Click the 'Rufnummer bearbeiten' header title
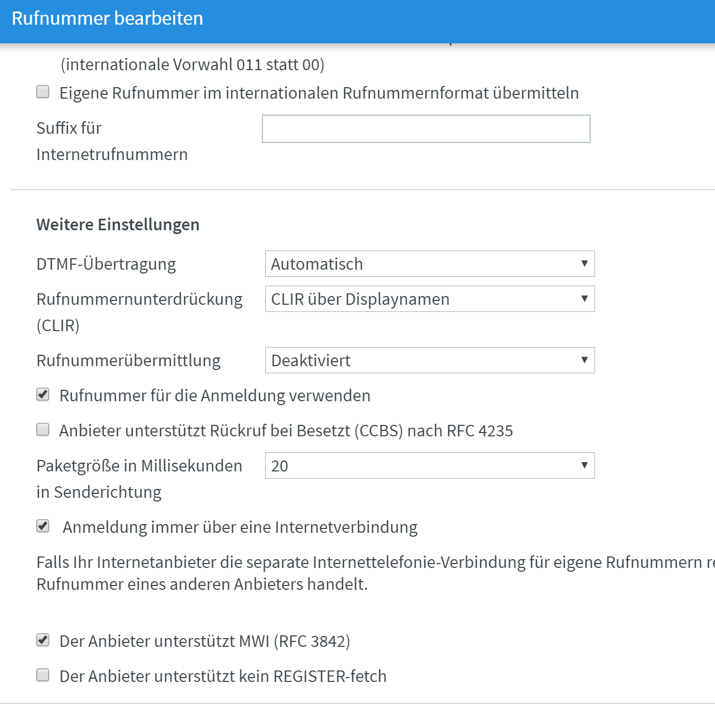Viewport: 715px width, 728px height. tap(107, 19)
